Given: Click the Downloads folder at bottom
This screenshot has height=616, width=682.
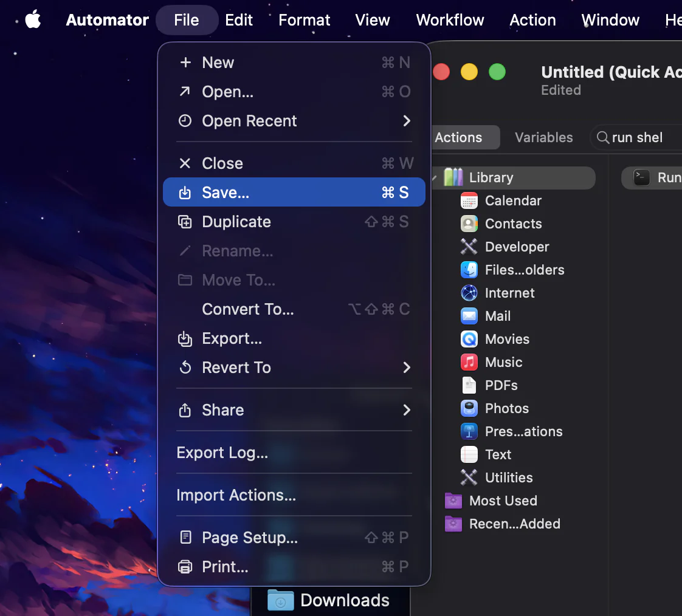Looking at the screenshot, I should coord(328,600).
